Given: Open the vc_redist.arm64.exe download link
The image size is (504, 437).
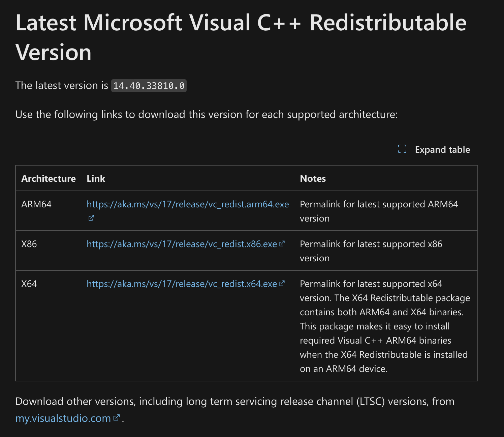Looking at the screenshot, I should pos(188,204).
